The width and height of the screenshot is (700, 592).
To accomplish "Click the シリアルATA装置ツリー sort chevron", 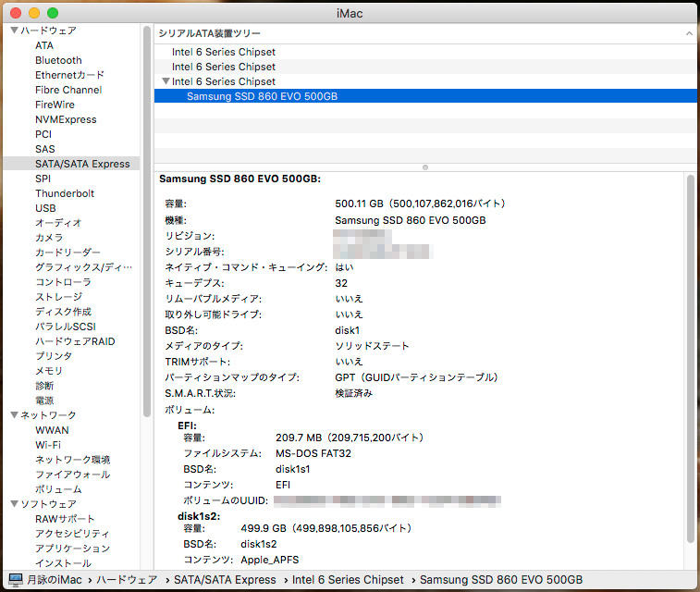I will 689,33.
